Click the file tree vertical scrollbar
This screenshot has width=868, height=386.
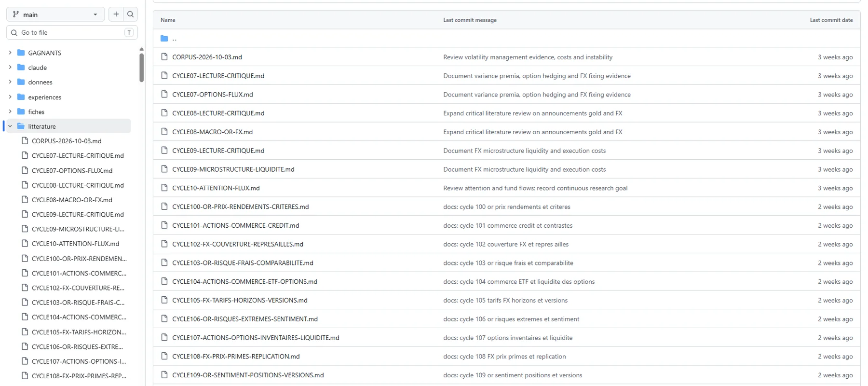[141, 68]
